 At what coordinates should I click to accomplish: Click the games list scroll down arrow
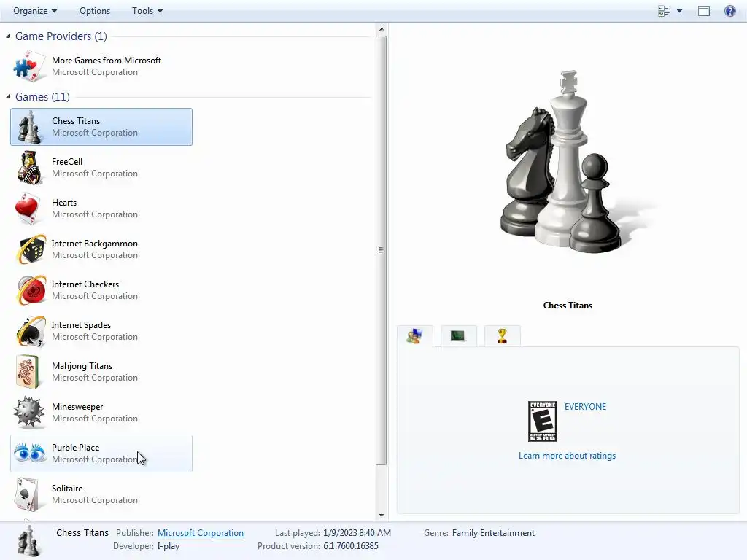[x=381, y=516]
